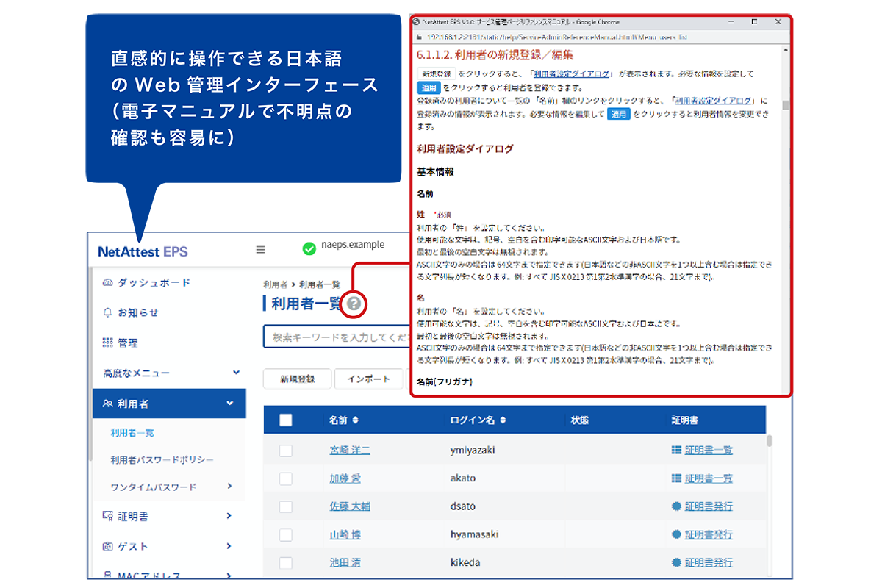This screenshot has height=588, width=882.
Task: Check the box for 佐藤 大輔
Action: click(286, 506)
